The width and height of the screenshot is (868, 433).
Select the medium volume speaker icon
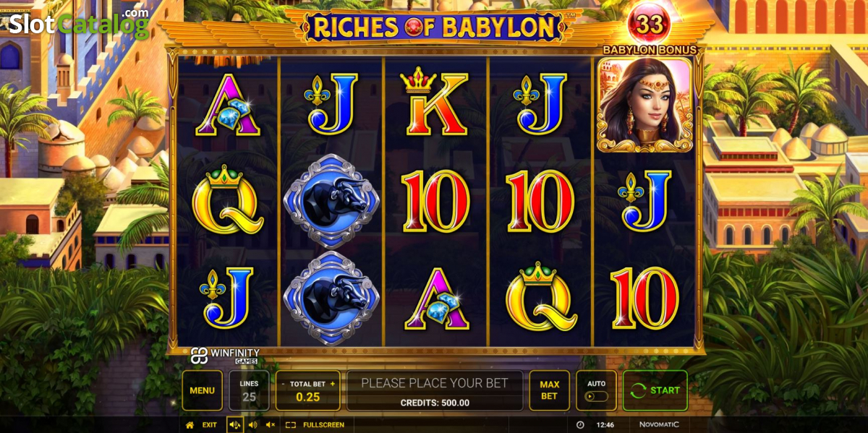tap(252, 425)
